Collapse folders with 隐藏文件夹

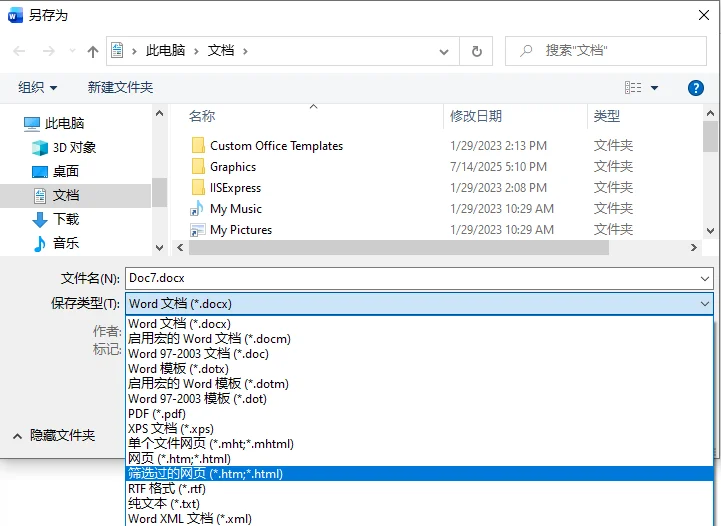(54, 435)
